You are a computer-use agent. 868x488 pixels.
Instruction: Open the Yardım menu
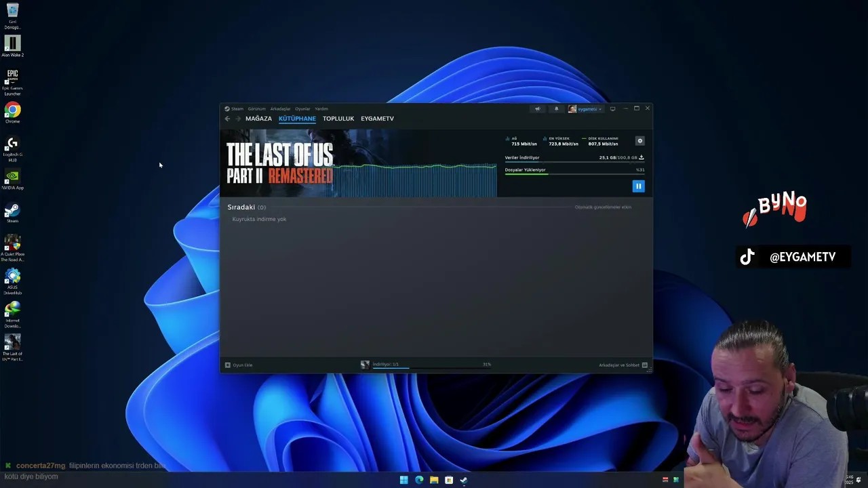pos(321,108)
